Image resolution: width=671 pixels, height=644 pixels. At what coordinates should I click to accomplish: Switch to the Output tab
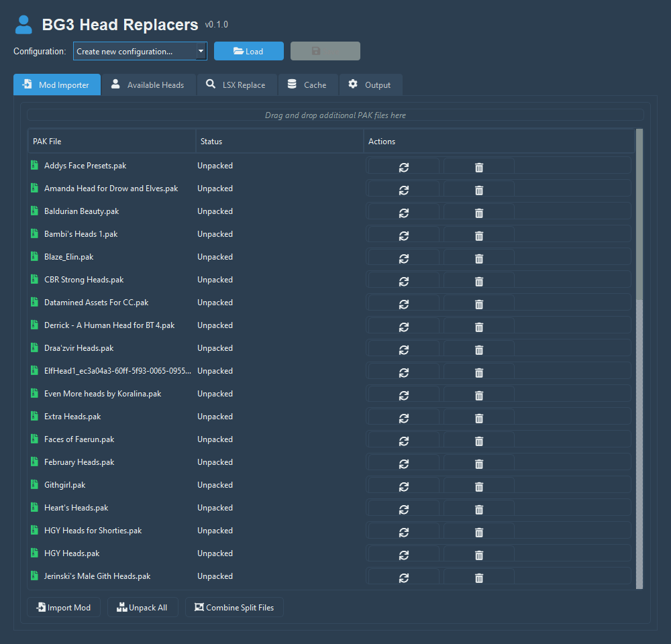coord(370,85)
